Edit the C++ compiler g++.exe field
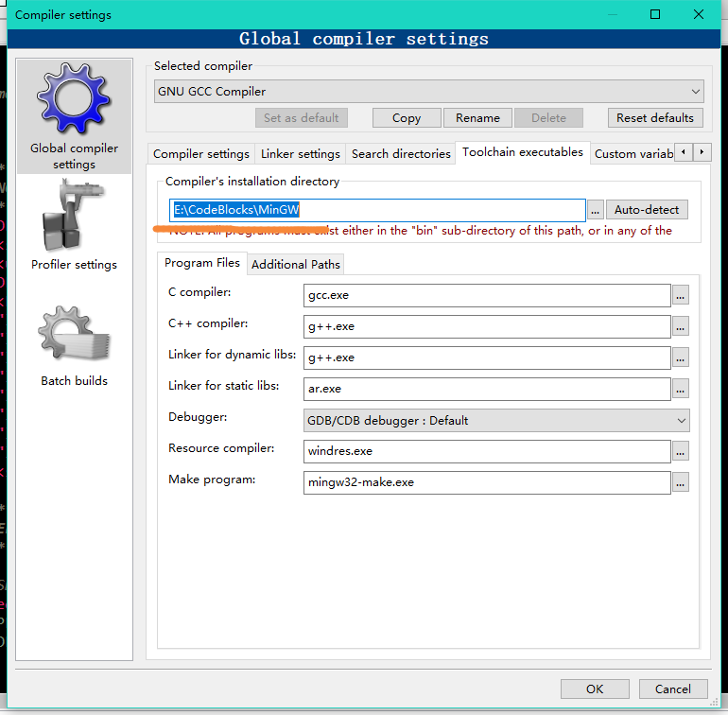Image resolution: width=728 pixels, height=715 pixels. (487, 326)
